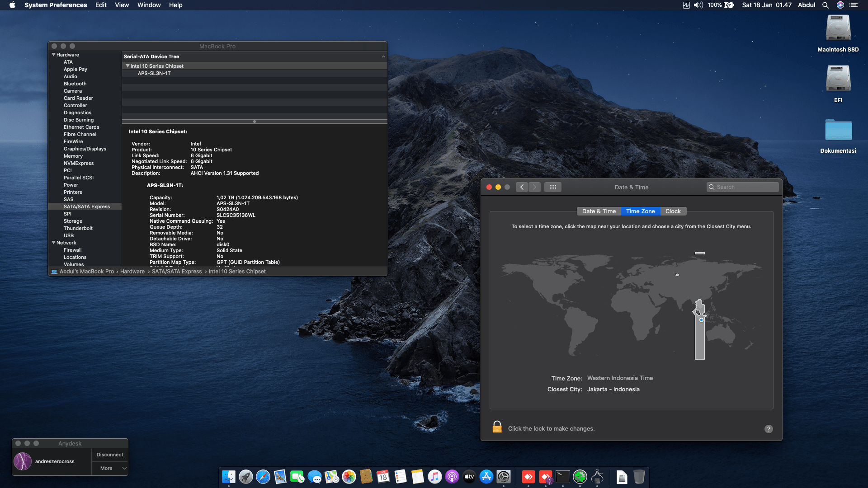Image resolution: width=868 pixels, height=488 pixels.
Task: Collapse Serial-ATA Device Tree header chevron
Action: pos(383,56)
